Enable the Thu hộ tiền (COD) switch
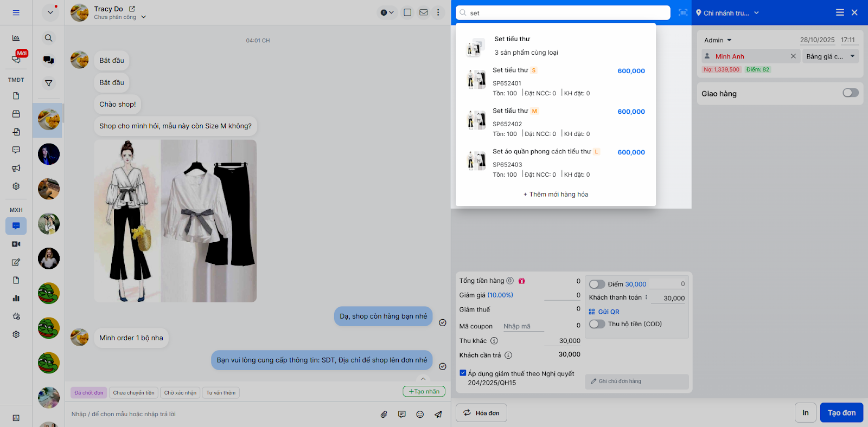The image size is (868, 427). (x=597, y=324)
